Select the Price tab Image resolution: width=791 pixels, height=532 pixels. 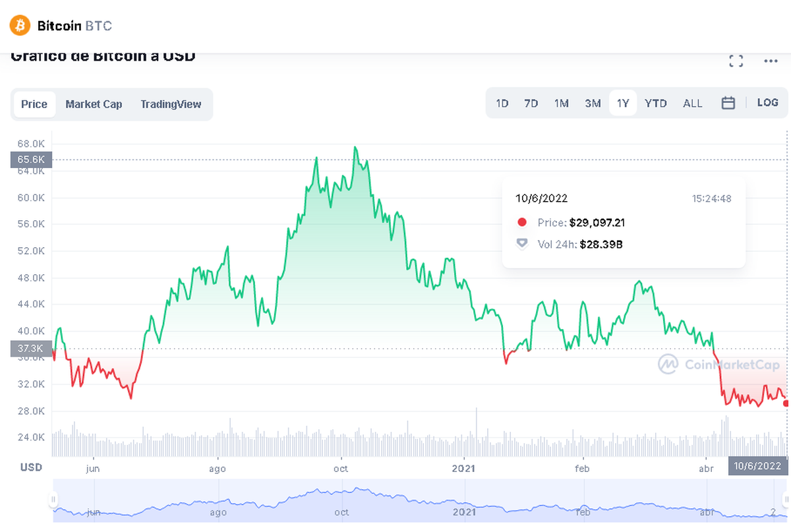pos(34,104)
